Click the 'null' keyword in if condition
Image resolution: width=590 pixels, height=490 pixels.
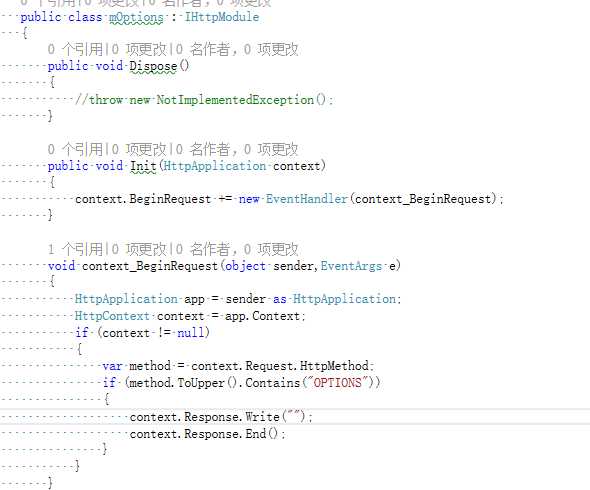tap(190, 333)
